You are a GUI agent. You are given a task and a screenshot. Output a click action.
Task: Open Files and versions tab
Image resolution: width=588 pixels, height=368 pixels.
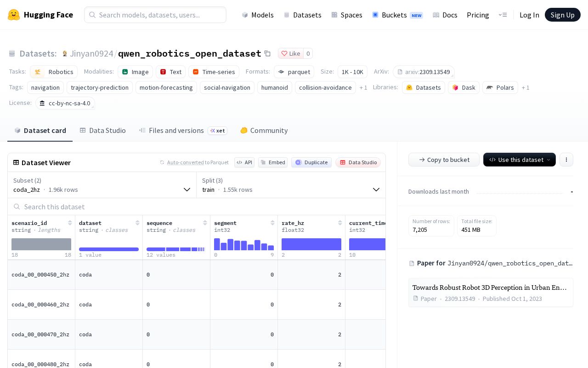tap(183, 130)
